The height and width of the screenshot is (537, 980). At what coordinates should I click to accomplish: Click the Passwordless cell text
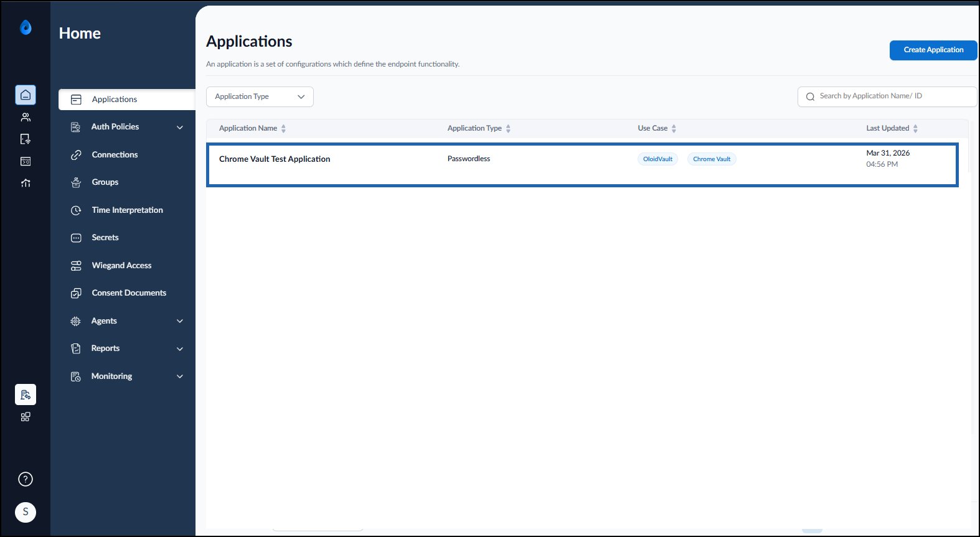tap(469, 159)
